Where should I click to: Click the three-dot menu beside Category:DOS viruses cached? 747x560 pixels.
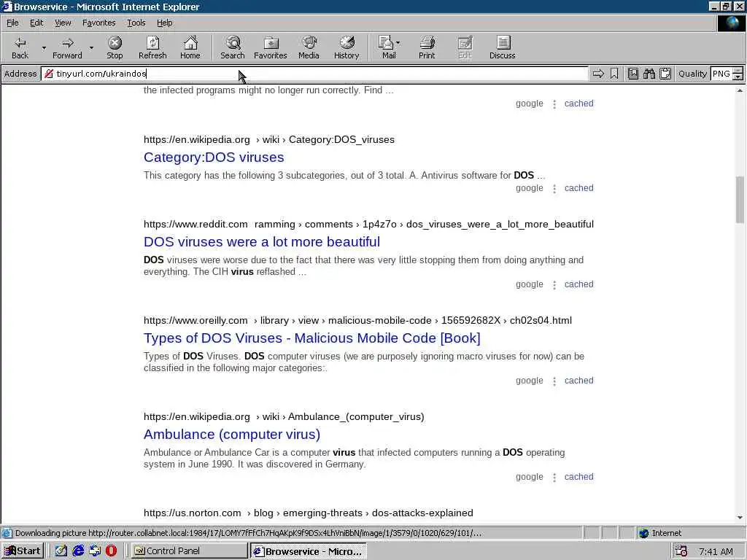click(554, 189)
